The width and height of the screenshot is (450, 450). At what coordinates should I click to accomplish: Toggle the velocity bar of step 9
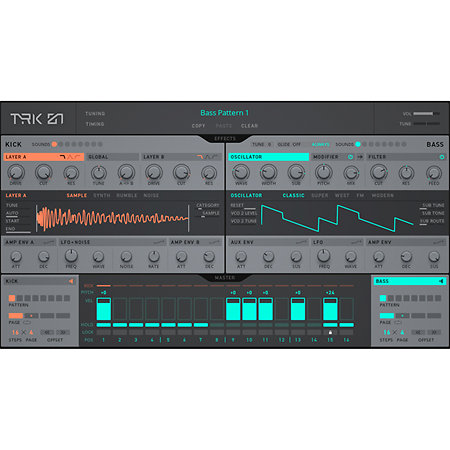[x=233, y=309]
